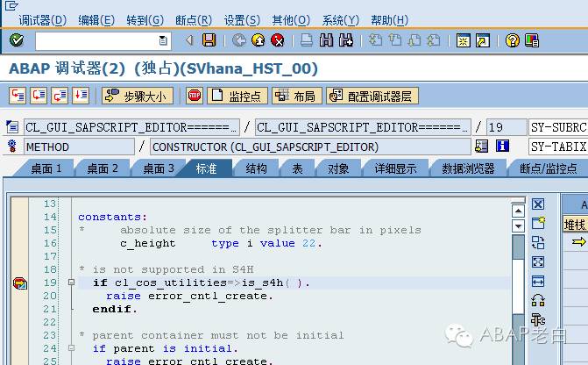Click the Find binoculars icon

click(x=326, y=40)
